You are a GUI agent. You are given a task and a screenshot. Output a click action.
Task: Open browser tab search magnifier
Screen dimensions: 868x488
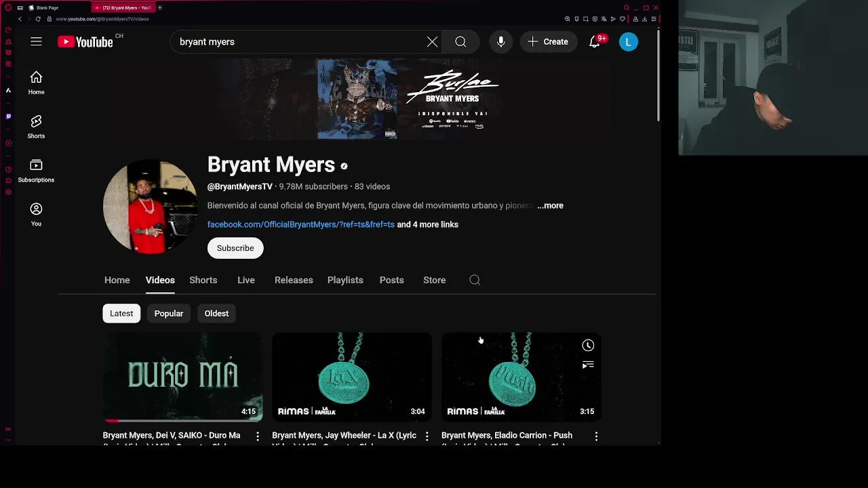click(x=627, y=7)
